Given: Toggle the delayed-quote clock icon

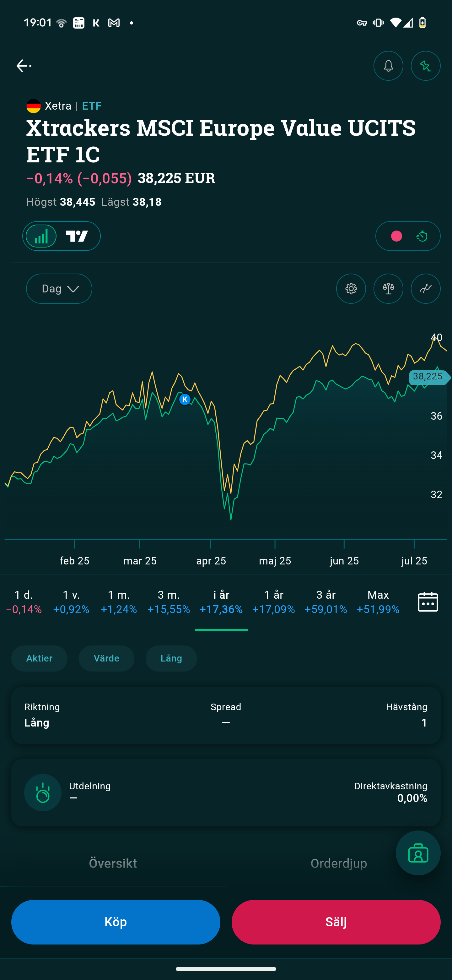Looking at the screenshot, I should point(422,236).
